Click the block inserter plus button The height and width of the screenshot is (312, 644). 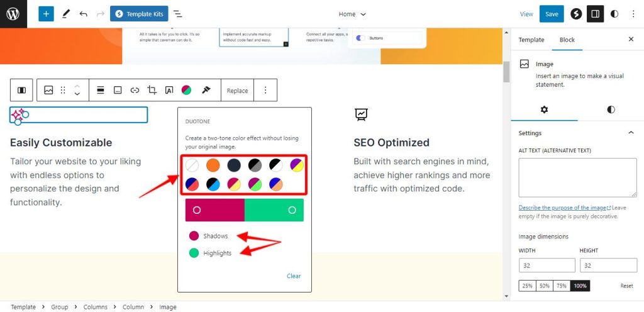click(x=46, y=14)
